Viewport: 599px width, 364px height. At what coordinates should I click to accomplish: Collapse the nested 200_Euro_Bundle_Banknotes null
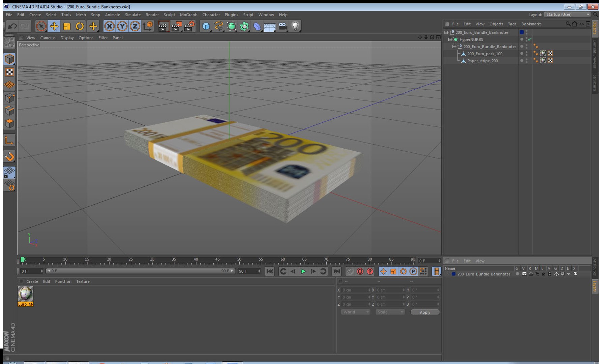(454, 47)
